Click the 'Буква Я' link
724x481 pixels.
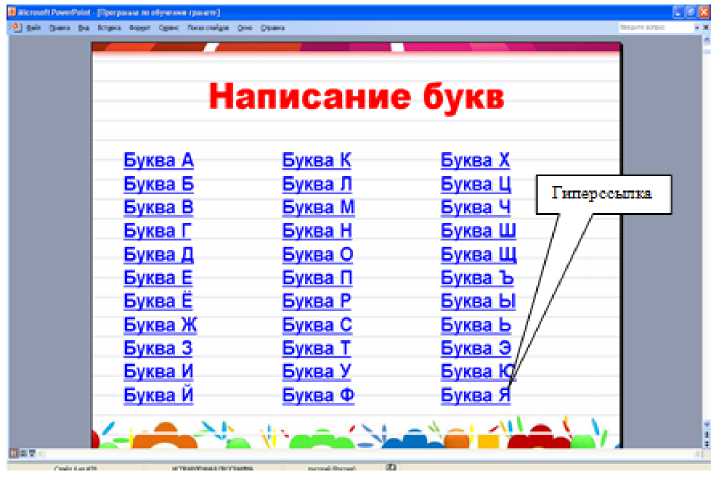(x=476, y=395)
